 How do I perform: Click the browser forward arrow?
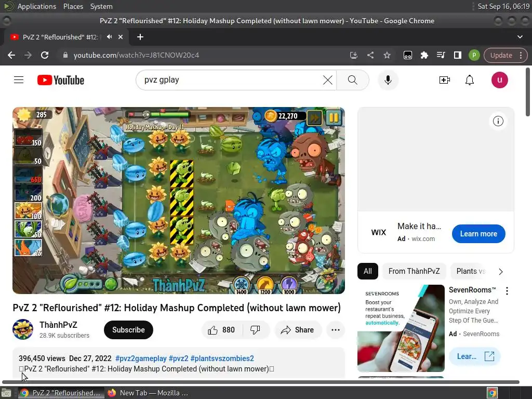click(28, 55)
